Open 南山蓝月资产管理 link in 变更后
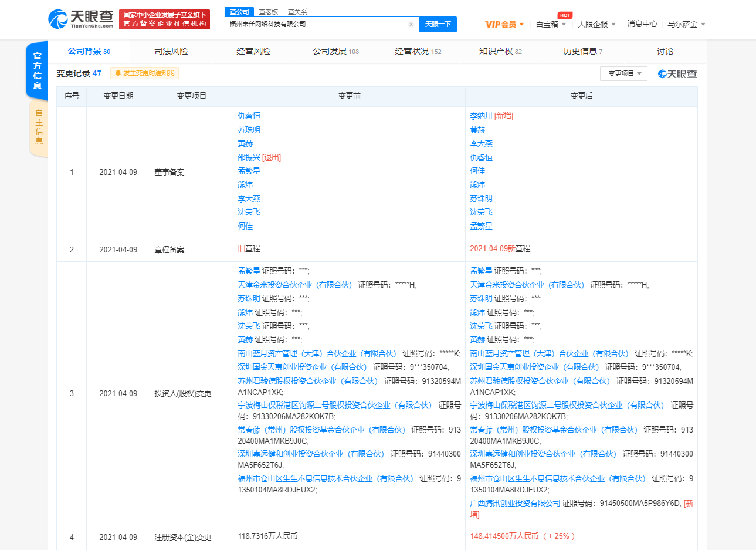 tap(549, 353)
